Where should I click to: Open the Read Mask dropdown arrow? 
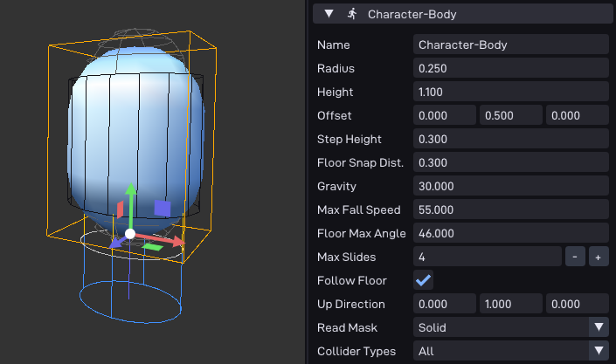click(x=599, y=327)
